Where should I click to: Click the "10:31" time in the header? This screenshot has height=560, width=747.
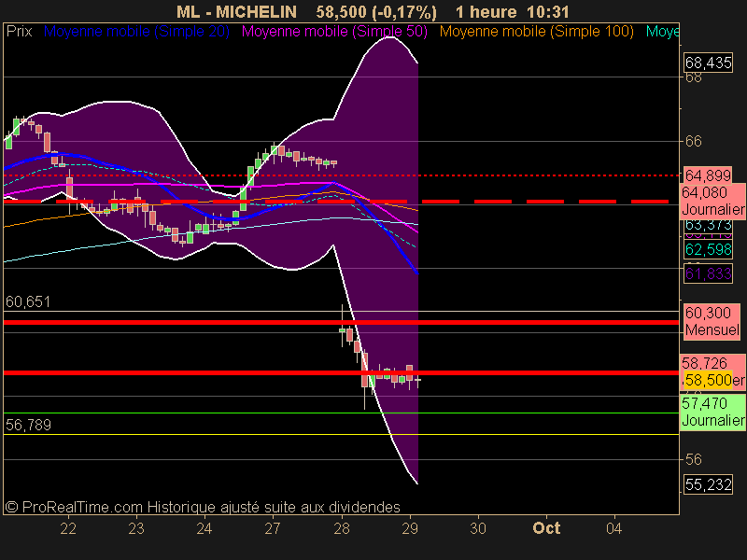pyautogui.click(x=548, y=12)
